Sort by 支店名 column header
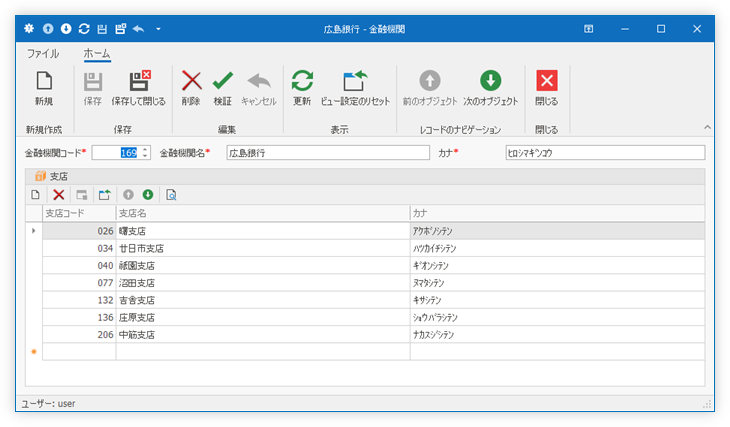The height and width of the screenshot is (427, 730). [263, 213]
